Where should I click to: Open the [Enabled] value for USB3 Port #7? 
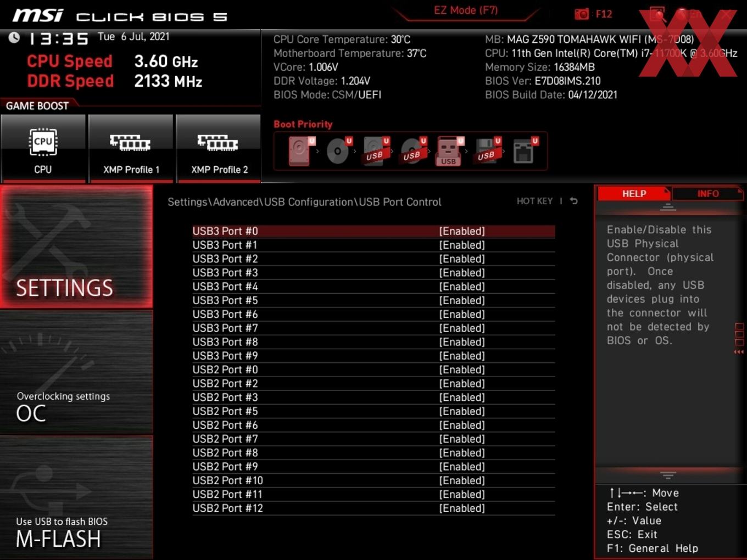tap(462, 328)
